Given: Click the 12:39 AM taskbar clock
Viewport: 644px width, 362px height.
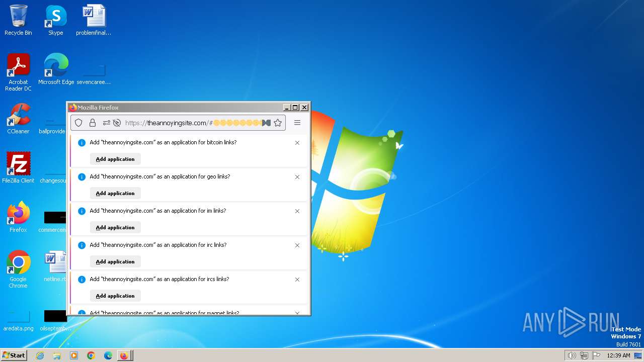Looking at the screenshot, I should (618, 355).
